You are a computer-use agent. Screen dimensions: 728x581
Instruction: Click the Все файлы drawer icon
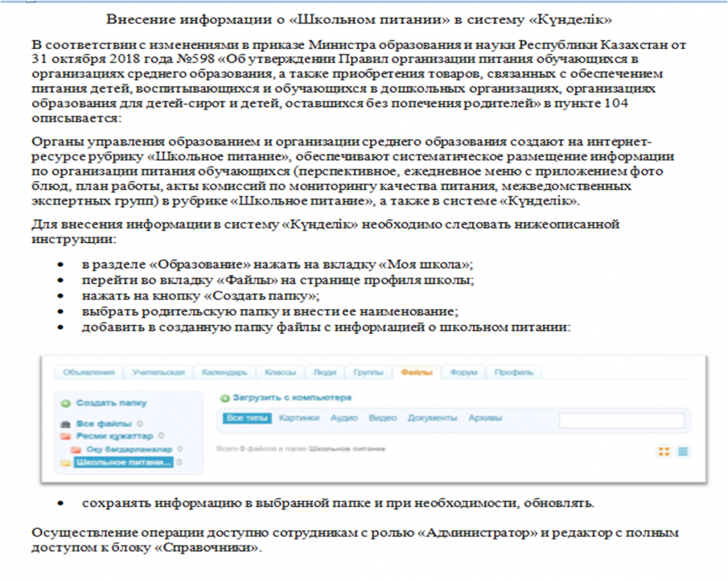click(x=66, y=424)
